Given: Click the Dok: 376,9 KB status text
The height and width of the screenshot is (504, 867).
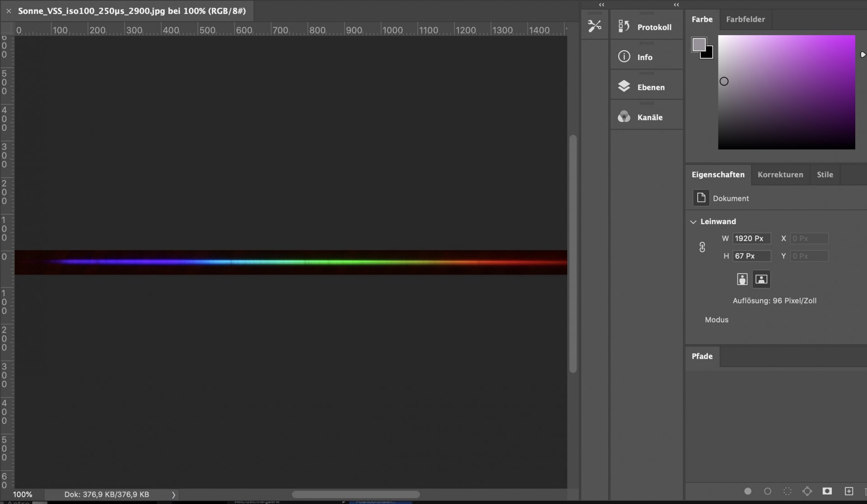Looking at the screenshot, I should click(107, 495).
